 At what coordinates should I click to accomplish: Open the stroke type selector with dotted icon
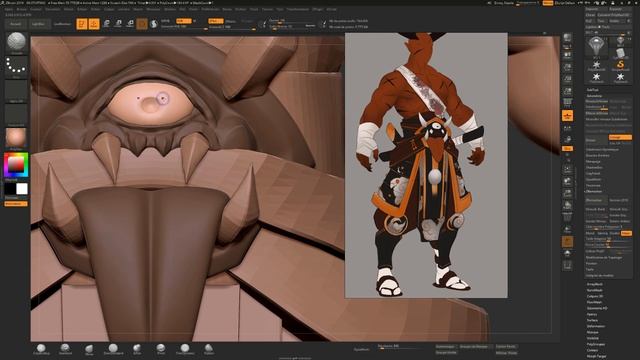tap(16, 67)
